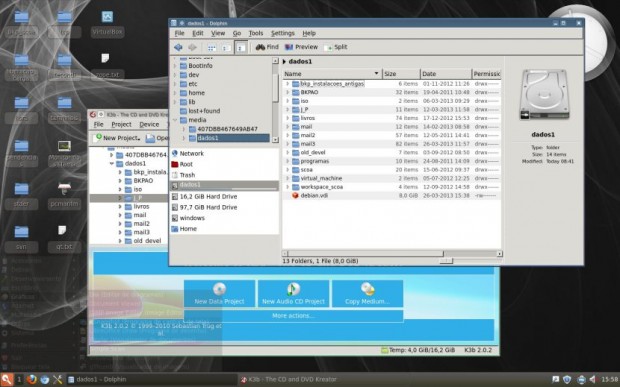Image resolution: width=620 pixels, height=387 pixels.
Task: Open the Tools menu in Dolphin
Action: [256, 33]
